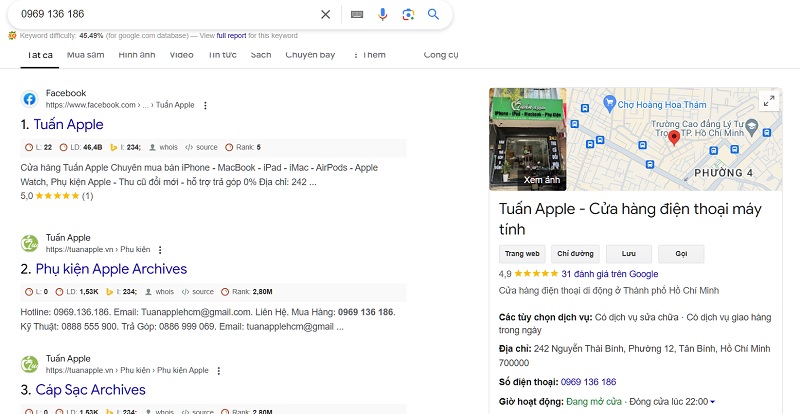This screenshot has height=414, width=800.
Task: Click source in Tuấn Apple result SEO bar
Action: 202,147
